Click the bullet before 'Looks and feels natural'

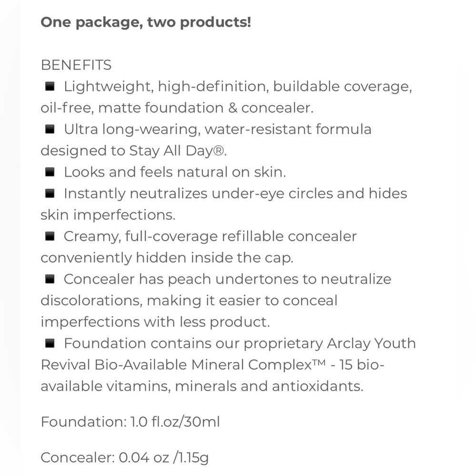tap(50, 172)
